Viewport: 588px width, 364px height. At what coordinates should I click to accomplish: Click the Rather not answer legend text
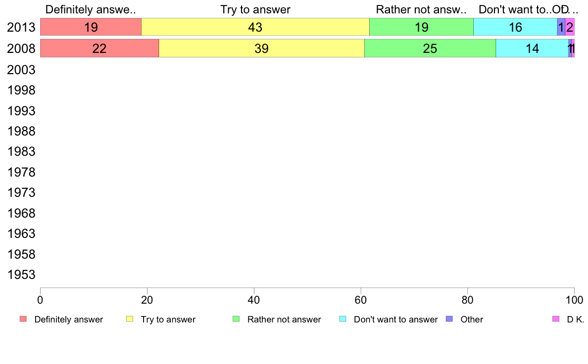[x=284, y=319]
